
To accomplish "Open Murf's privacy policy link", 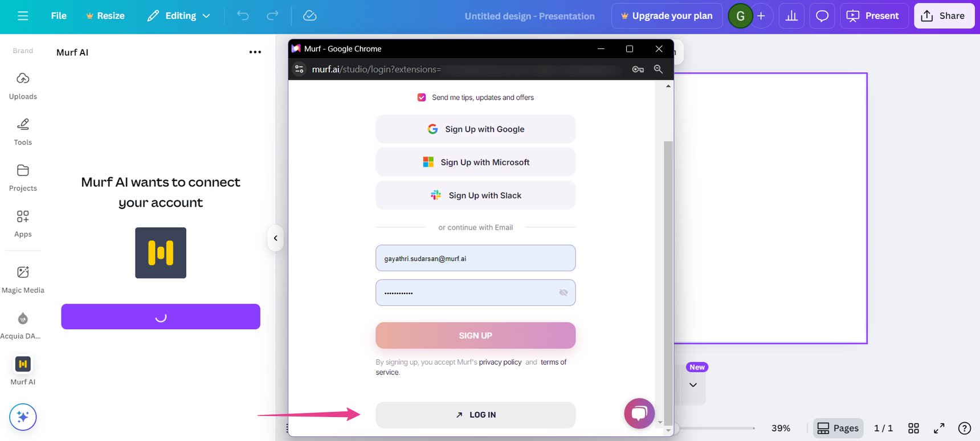I will 500,362.
